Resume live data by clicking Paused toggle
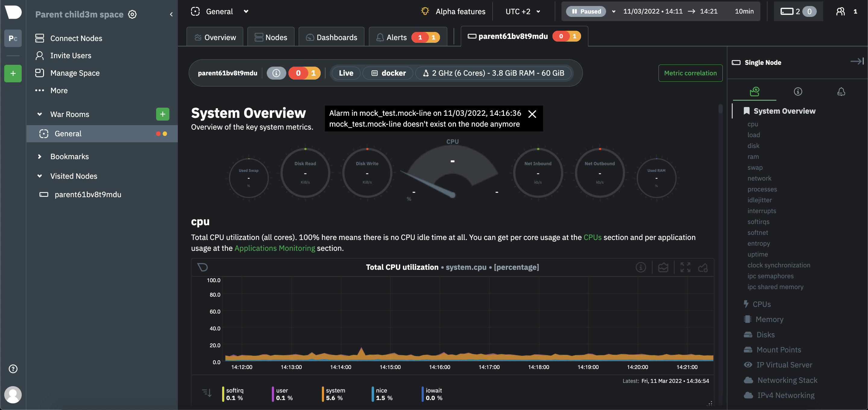The image size is (868, 410). (587, 11)
